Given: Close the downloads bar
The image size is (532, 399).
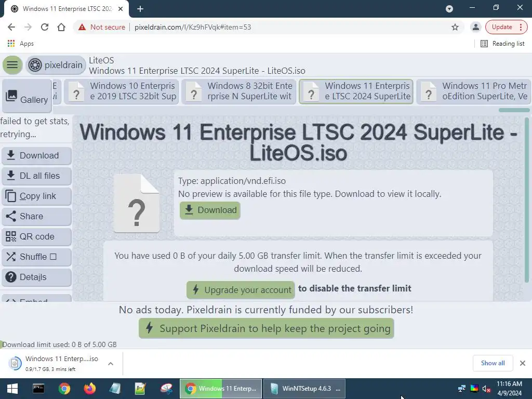Looking at the screenshot, I should (523, 363).
